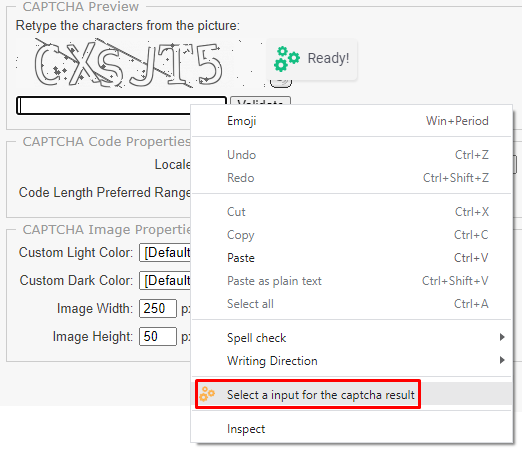Click the green gears Ready icon

click(x=287, y=59)
